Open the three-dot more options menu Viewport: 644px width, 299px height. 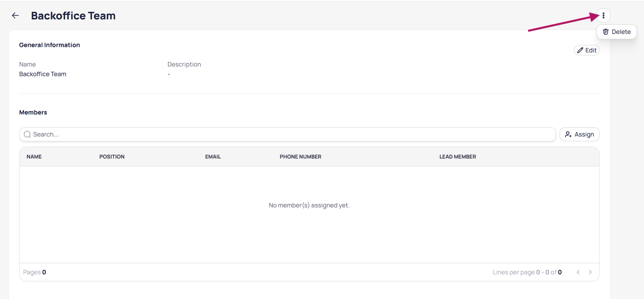pyautogui.click(x=604, y=16)
